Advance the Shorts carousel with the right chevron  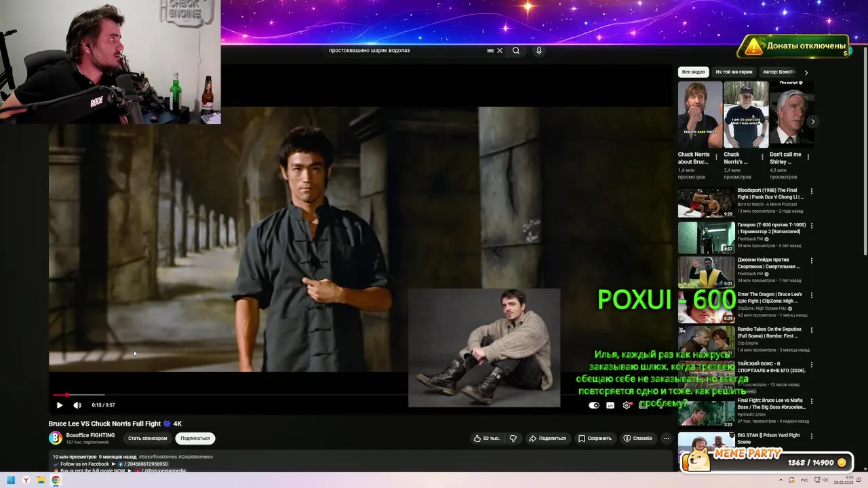tap(812, 122)
